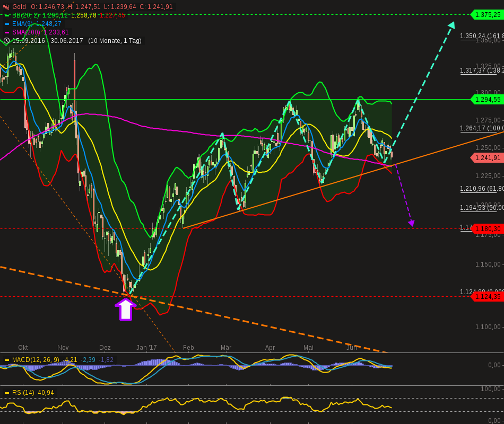This screenshot has height=424, width=504.
Task: Click the 1.100,00 axis label
Action: point(488,327)
